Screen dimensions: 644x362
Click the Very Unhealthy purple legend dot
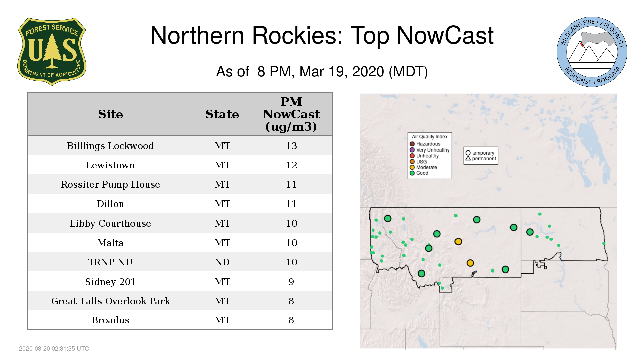tap(412, 150)
